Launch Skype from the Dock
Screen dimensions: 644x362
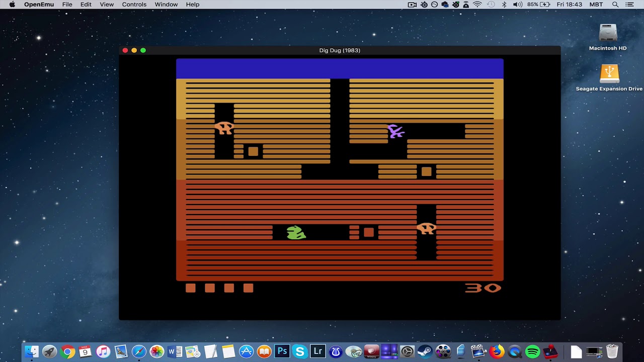click(x=300, y=351)
